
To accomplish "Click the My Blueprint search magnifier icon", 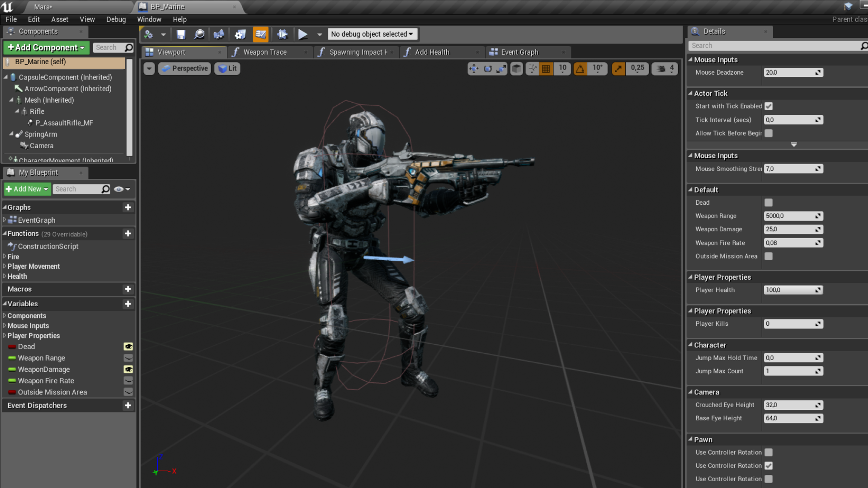I will pos(105,189).
